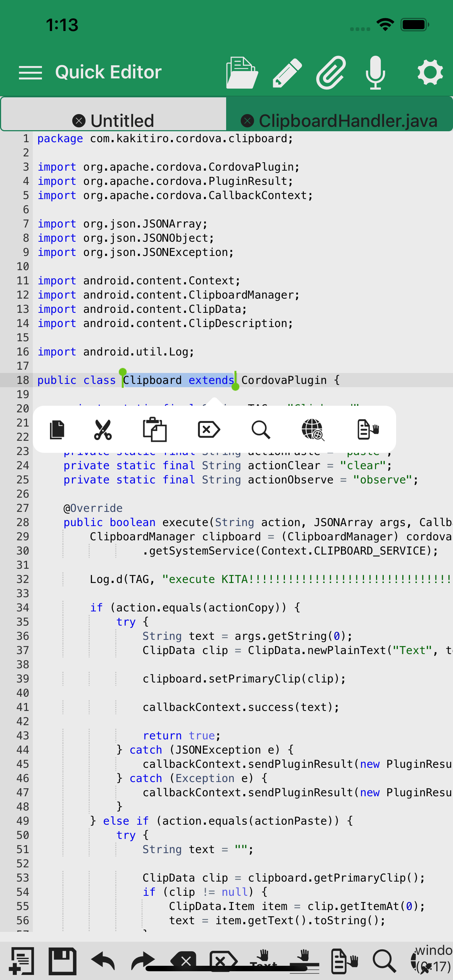Close the ClipboardHandler.java tab
The image size is (453, 980).
coord(247,121)
